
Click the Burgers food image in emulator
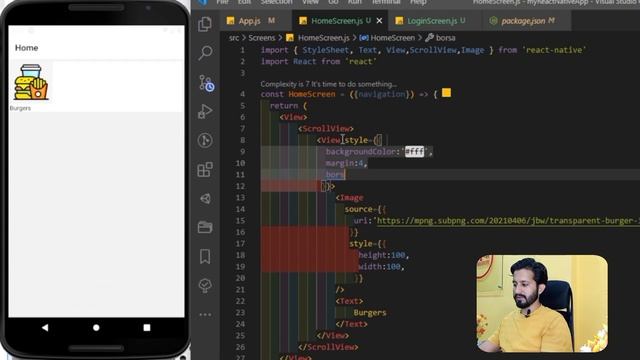pos(31,82)
